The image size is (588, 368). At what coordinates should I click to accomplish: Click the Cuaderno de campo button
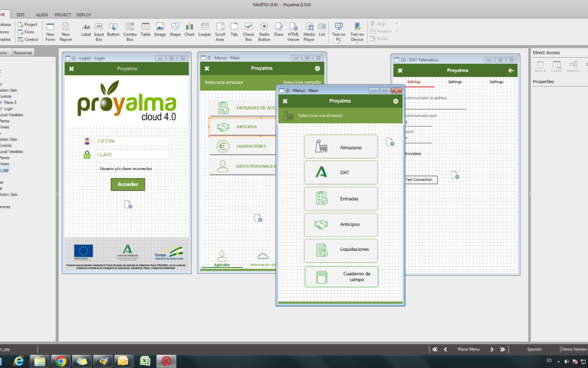(x=341, y=277)
